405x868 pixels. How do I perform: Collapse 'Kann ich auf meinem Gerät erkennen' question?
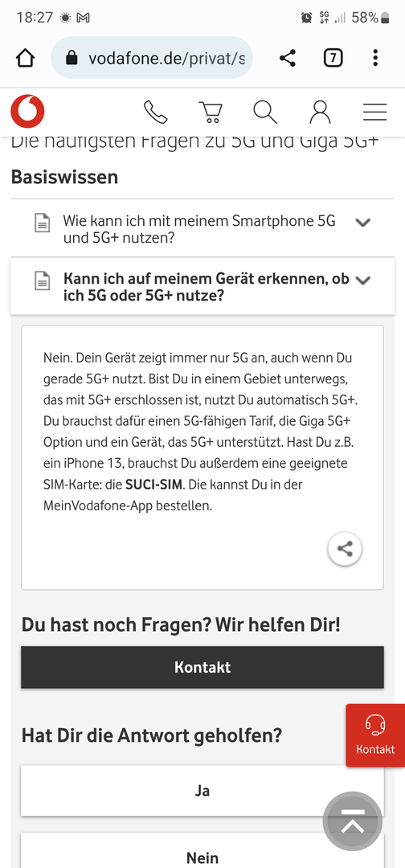coord(202,286)
